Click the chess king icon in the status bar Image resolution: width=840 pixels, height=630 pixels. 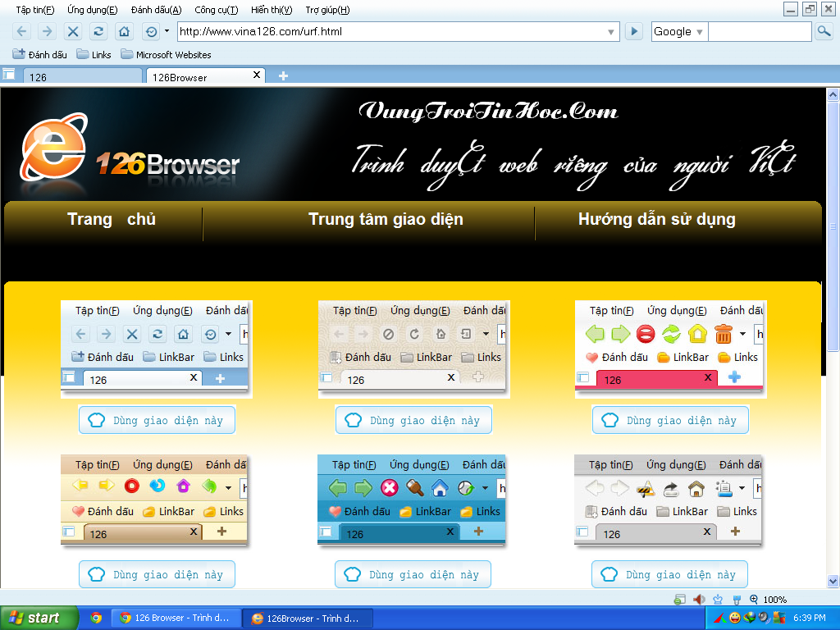tap(718, 600)
